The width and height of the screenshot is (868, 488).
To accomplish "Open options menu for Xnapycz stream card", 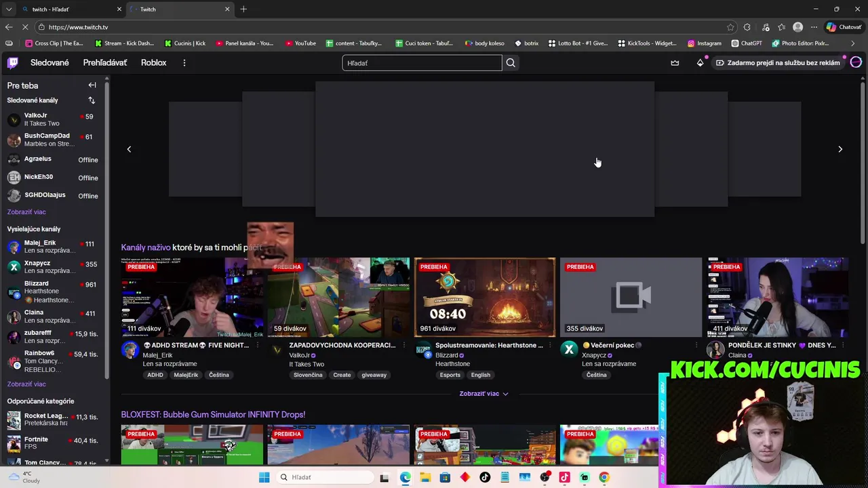I will click(696, 346).
